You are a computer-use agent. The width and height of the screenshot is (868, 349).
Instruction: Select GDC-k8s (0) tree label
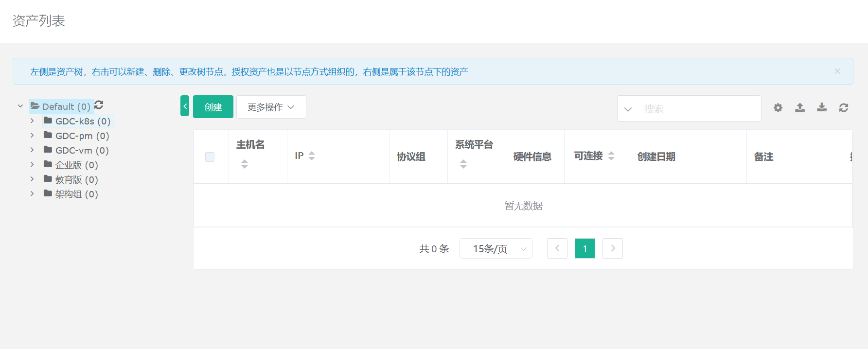(83, 121)
